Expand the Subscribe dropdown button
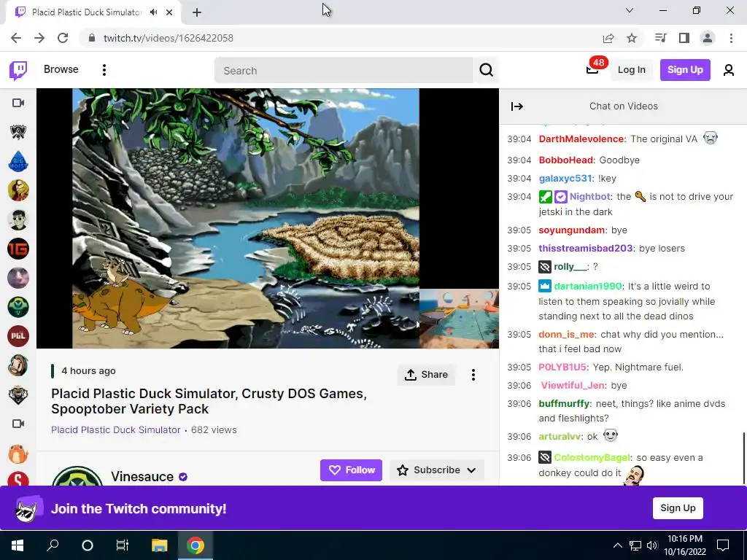The height and width of the screenshot is (560, 747). coord(437,470)
